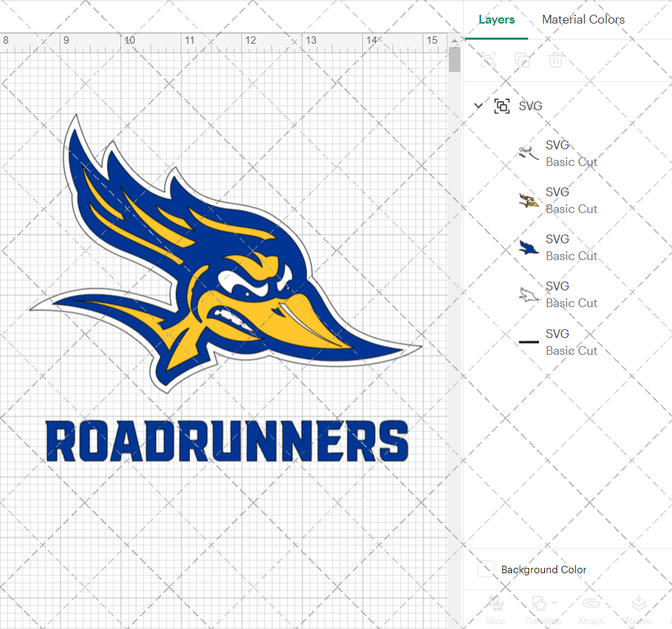Open the Background Color swatch

pos(486,569)
